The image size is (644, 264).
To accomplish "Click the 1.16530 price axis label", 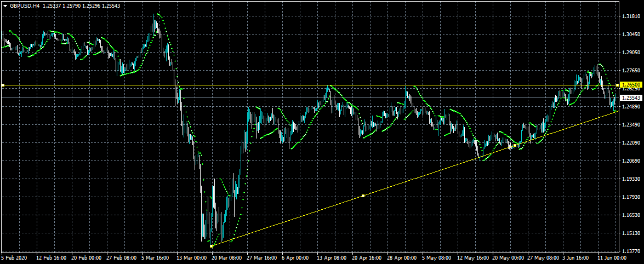I will coord(632,215).
